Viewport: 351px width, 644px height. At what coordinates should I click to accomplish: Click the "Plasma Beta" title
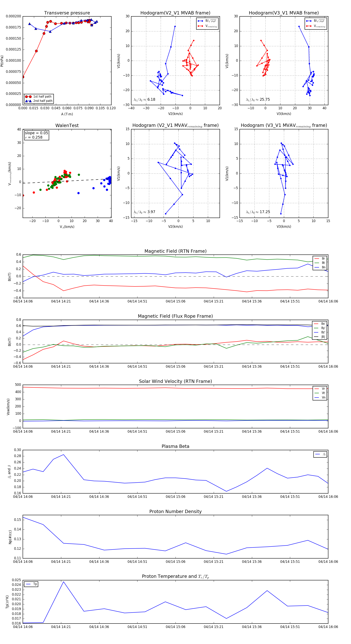point(175,446)
